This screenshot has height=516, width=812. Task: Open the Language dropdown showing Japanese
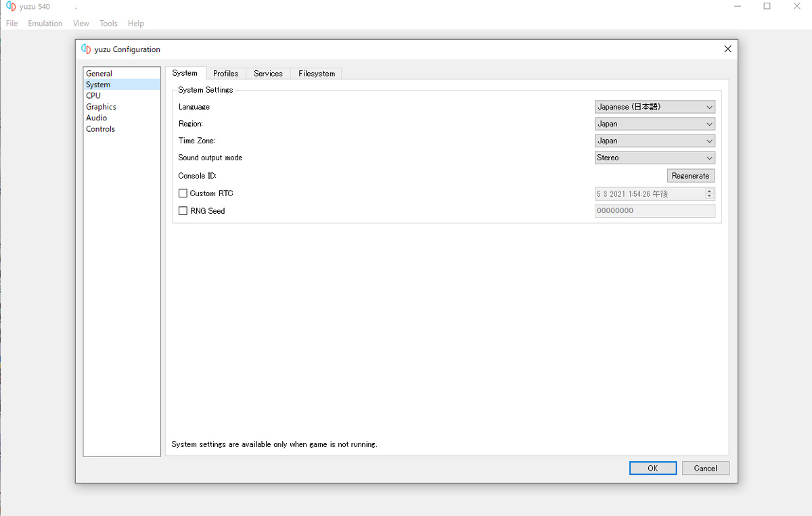point(654,107)
